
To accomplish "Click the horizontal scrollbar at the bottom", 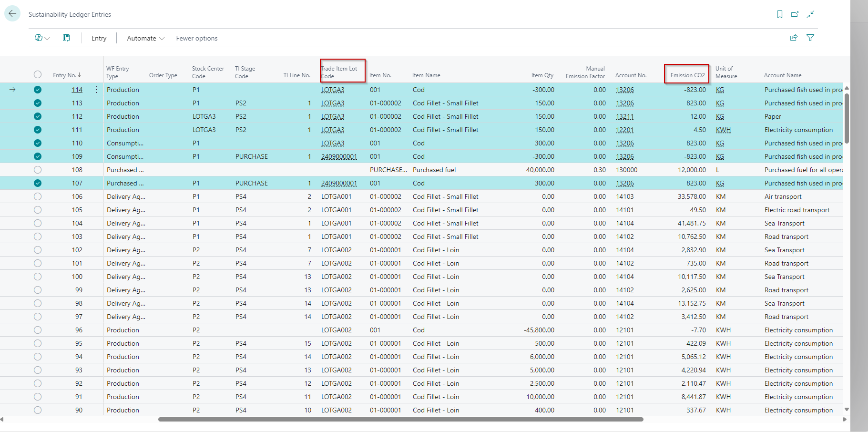I will coord(400,420).
